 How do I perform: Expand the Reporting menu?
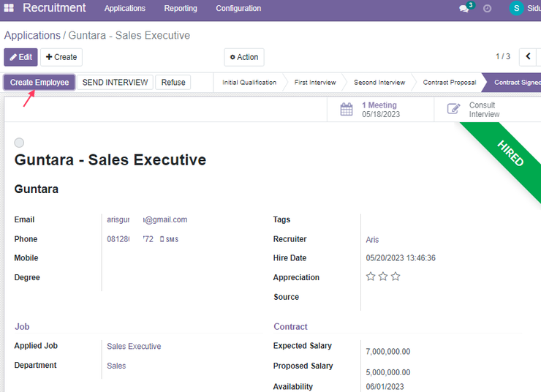[x=181, y=8]
